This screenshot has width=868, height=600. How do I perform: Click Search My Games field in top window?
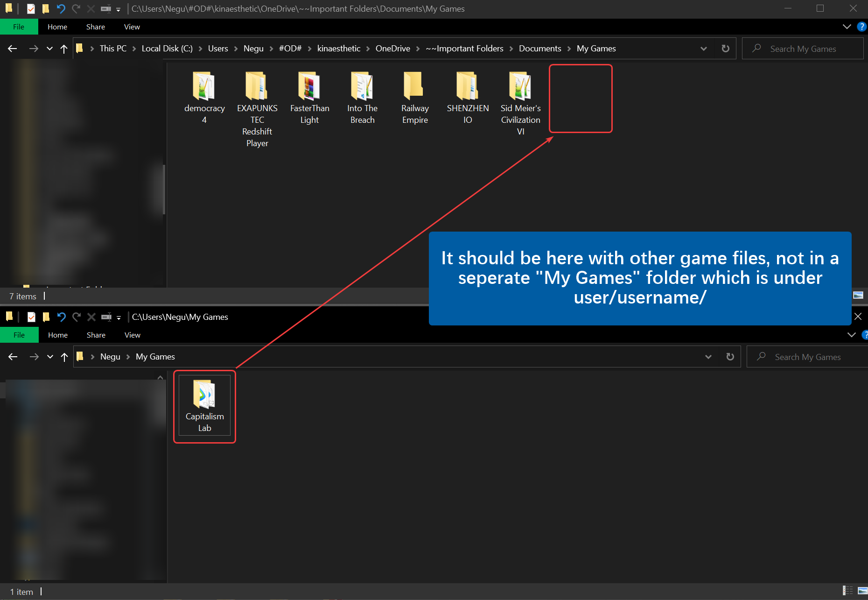[x=803, y=49]
